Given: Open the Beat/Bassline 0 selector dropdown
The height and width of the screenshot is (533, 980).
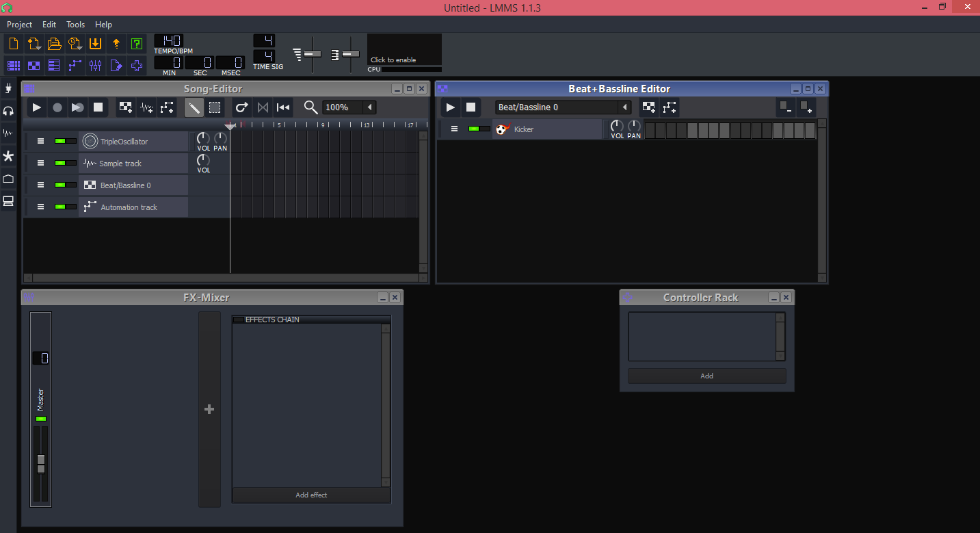Looking at the screenshot, I should [624, 107].
